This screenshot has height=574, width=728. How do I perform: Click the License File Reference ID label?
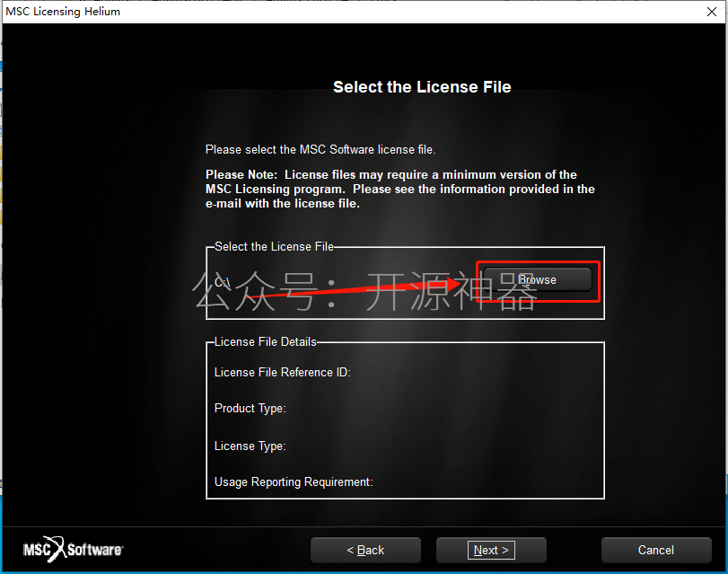click(282, 372)
